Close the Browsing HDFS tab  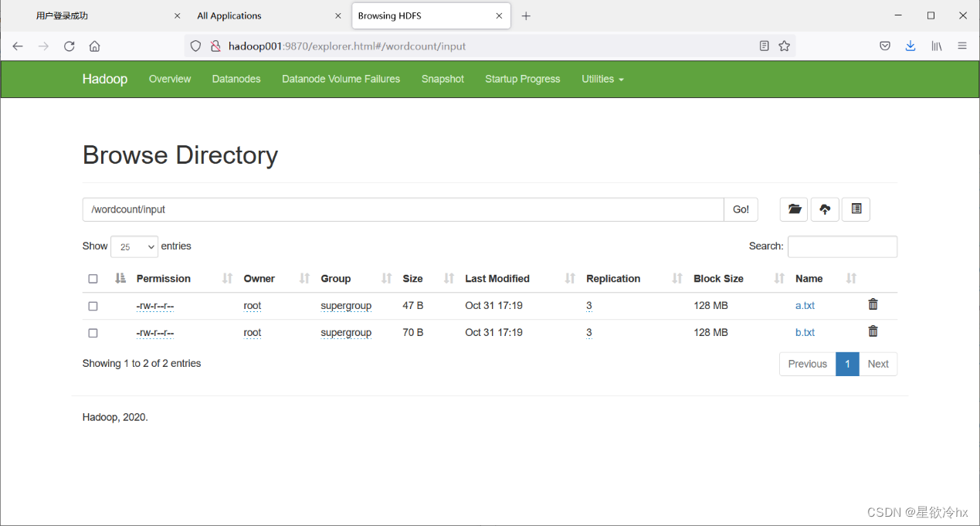[499, 16]
